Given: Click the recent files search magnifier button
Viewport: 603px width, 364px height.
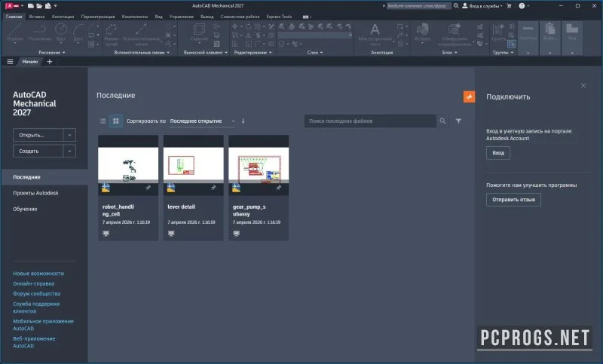Looking at the screenshot, I should pyautogui.click(x=442, y=121).
